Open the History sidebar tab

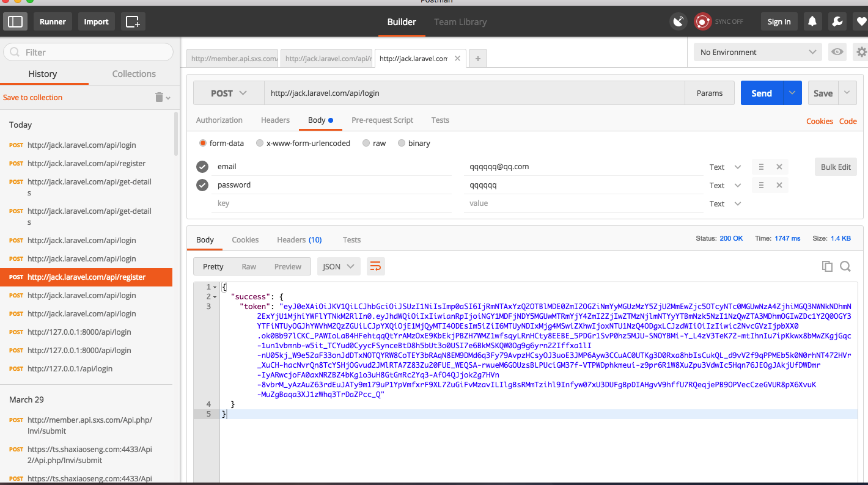(43, 74)
